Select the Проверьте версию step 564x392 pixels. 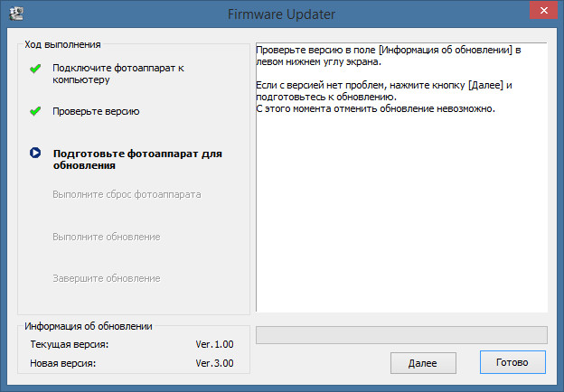pyautogui.click(x=96, y=111)
